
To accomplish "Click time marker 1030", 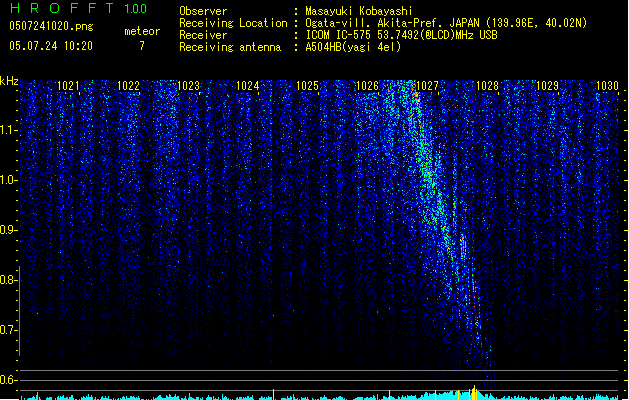I will [607, 86].
